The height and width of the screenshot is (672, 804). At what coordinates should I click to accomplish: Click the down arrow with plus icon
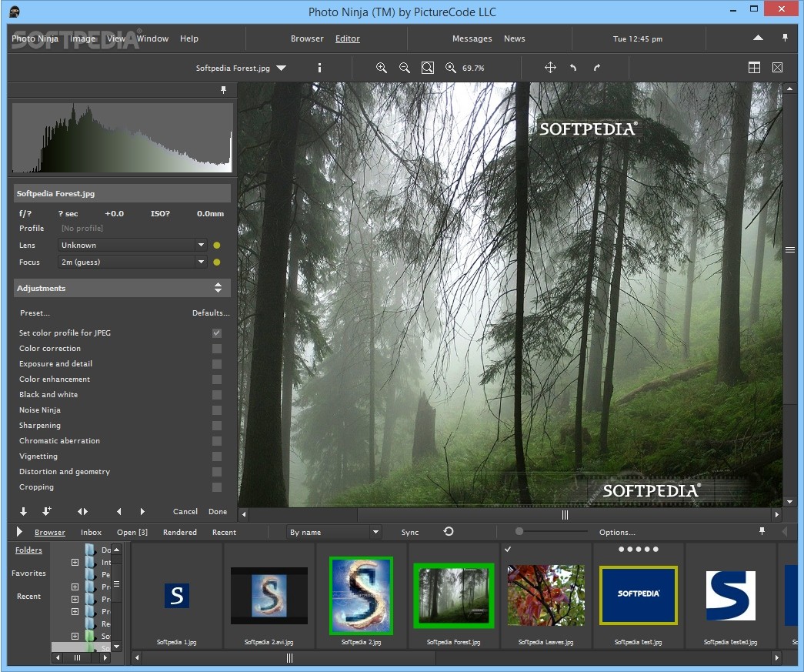pos(47,511)
